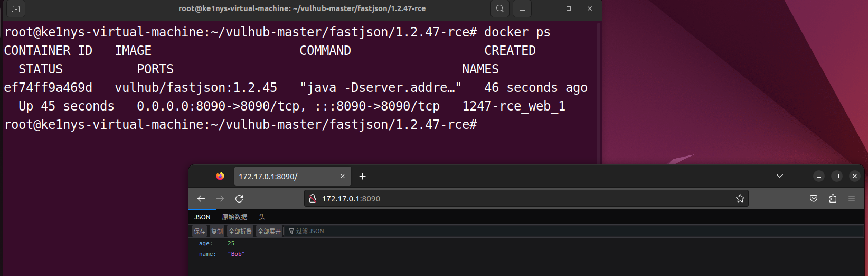
Task: Open the terminal search icon
Action: pyautogui.click(x=499, y=8)
